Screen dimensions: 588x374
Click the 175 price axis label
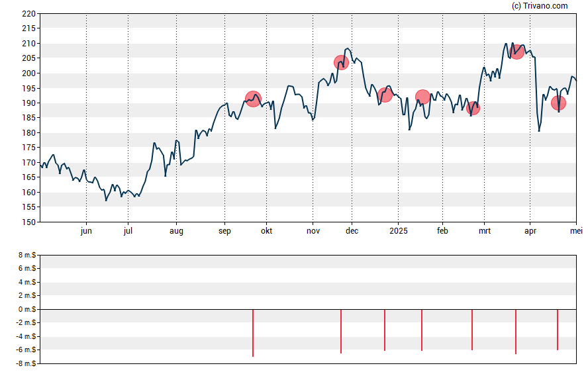29,148
